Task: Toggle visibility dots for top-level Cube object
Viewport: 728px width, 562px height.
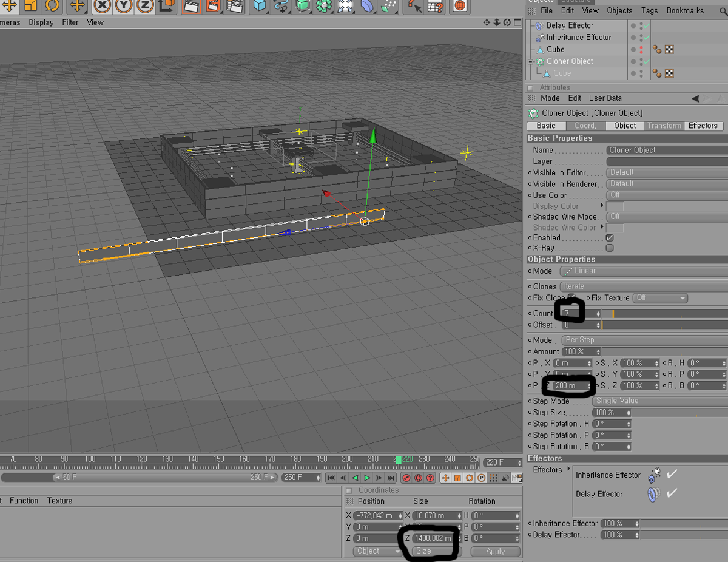Action: pyautogui.click(x=641, y=50)
